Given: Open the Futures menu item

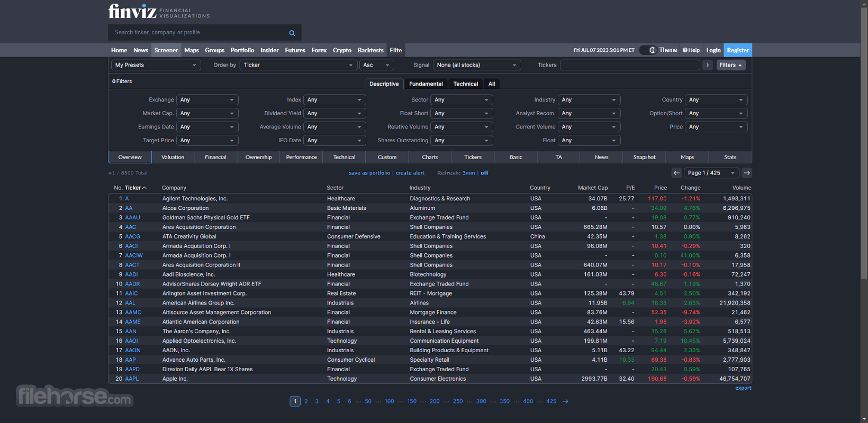Looking at the screenshot, I should coord(295,50).
